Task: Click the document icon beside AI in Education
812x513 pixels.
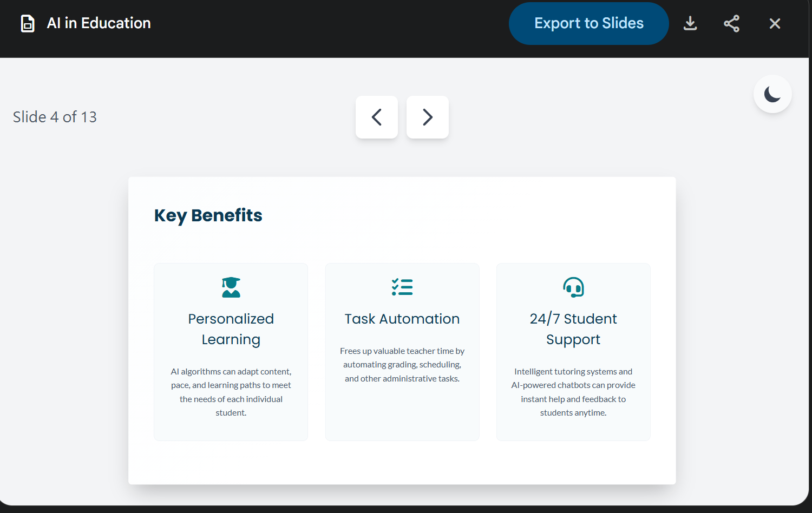Action: 28,23
